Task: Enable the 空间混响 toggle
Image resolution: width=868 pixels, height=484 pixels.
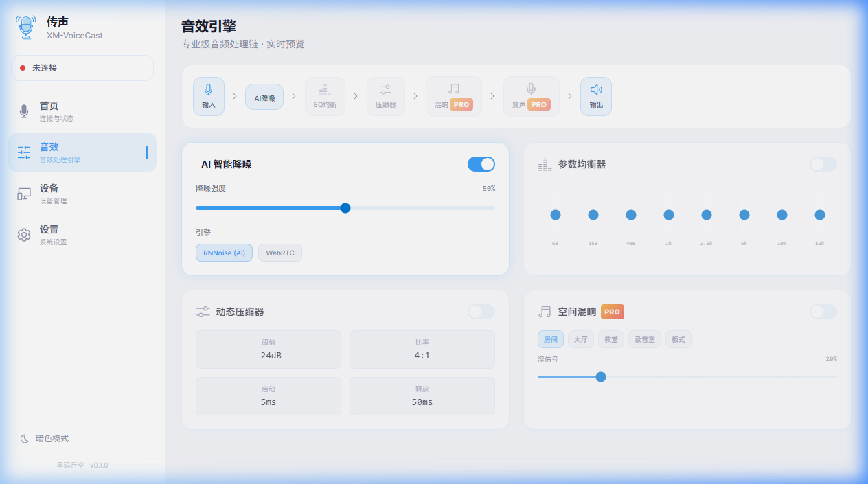Action: (x=823, y=312)
